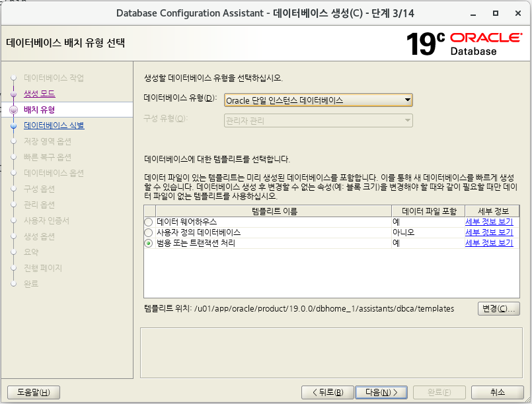
Task: Close the Database Configuration Assistant window
Action: [x=518, y=14]
